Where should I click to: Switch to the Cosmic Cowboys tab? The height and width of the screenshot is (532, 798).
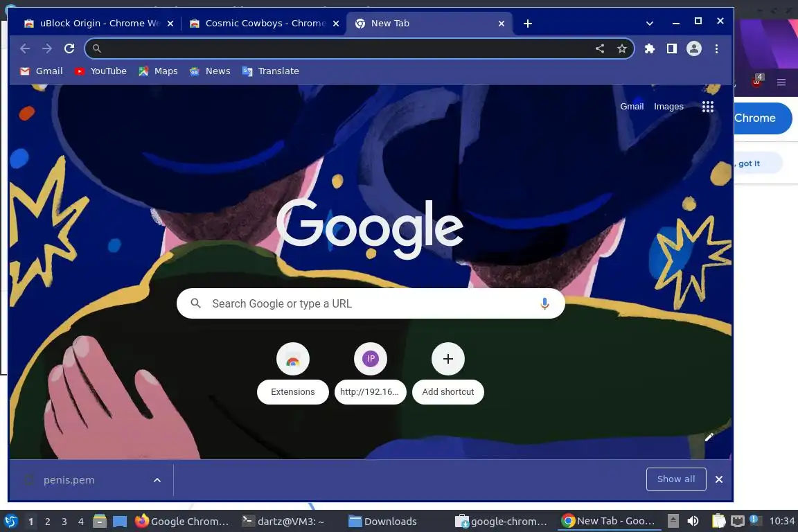click(264, 24)
